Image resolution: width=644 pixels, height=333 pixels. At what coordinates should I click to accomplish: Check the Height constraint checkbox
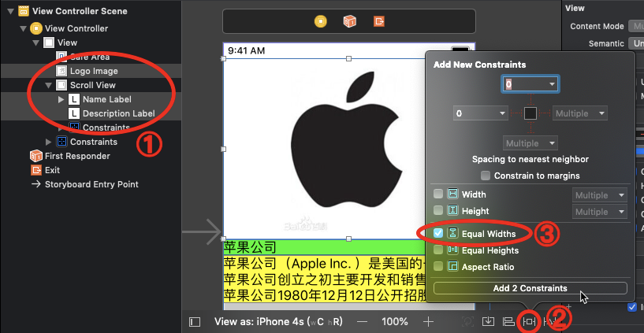pos(438,211)
